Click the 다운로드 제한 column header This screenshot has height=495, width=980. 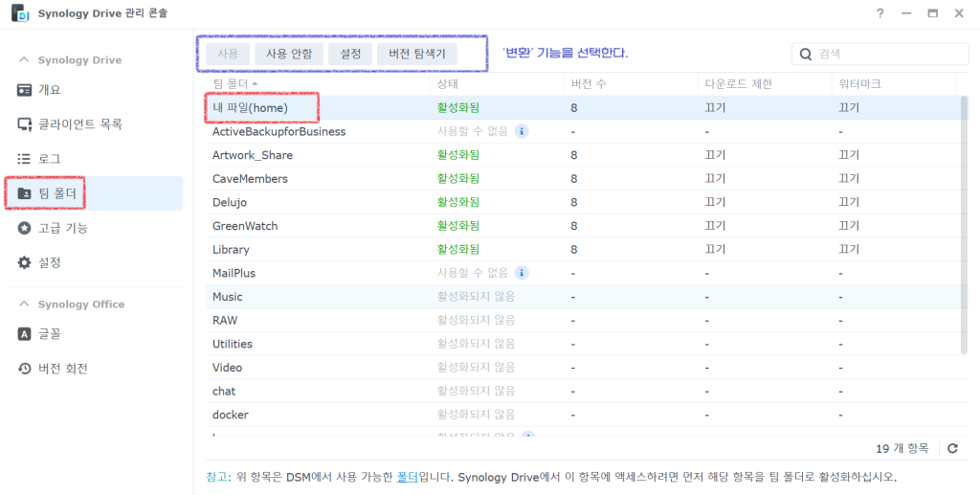[765, 83]
